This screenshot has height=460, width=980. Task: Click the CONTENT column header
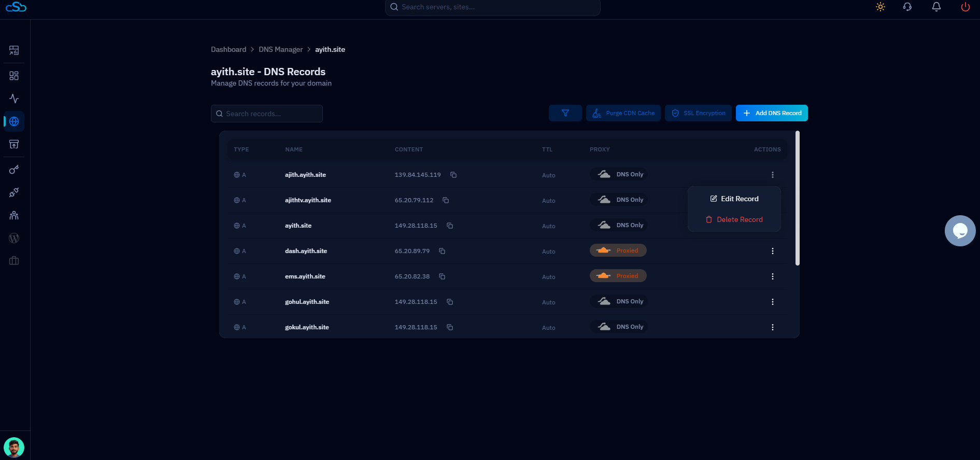(409, 149)
